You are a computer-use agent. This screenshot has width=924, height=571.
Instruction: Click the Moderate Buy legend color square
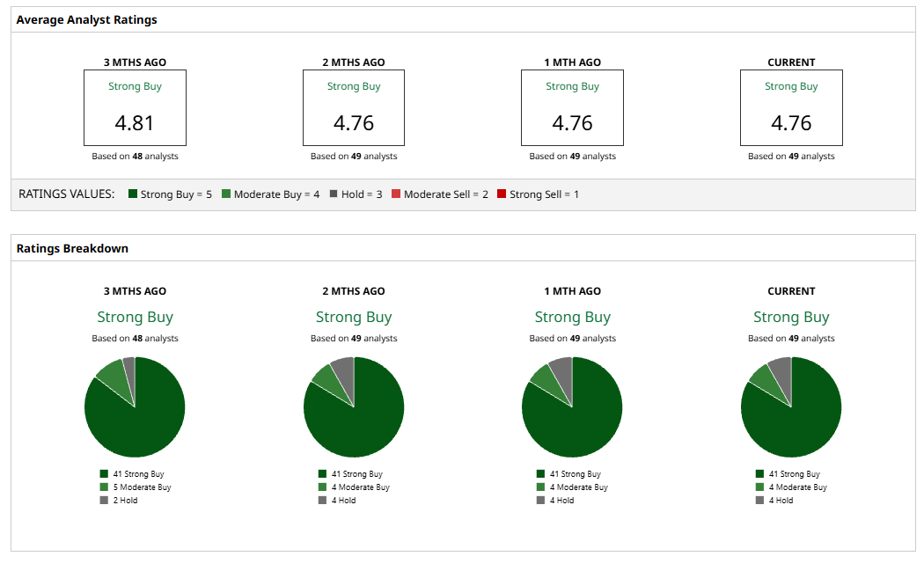coord(225,194)
